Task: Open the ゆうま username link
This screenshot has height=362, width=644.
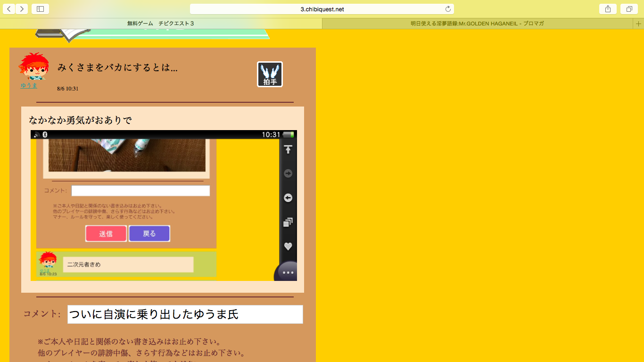Action: (x=29, y=85)
